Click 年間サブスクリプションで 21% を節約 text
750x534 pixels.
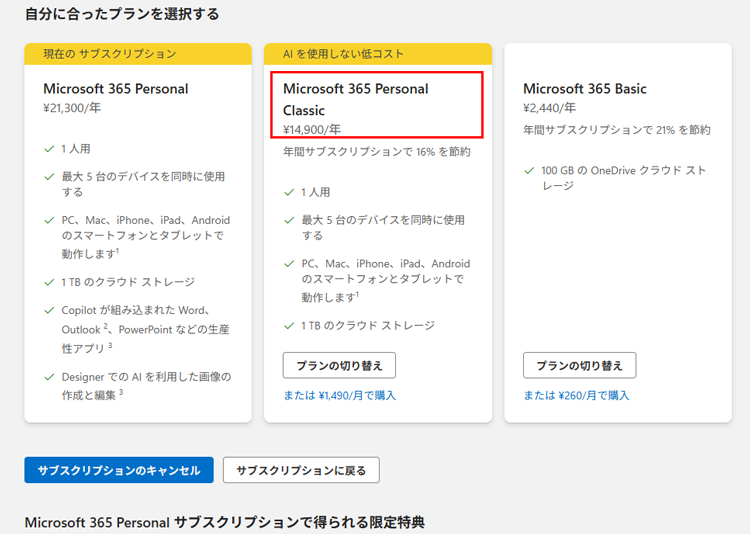(617, 130)
